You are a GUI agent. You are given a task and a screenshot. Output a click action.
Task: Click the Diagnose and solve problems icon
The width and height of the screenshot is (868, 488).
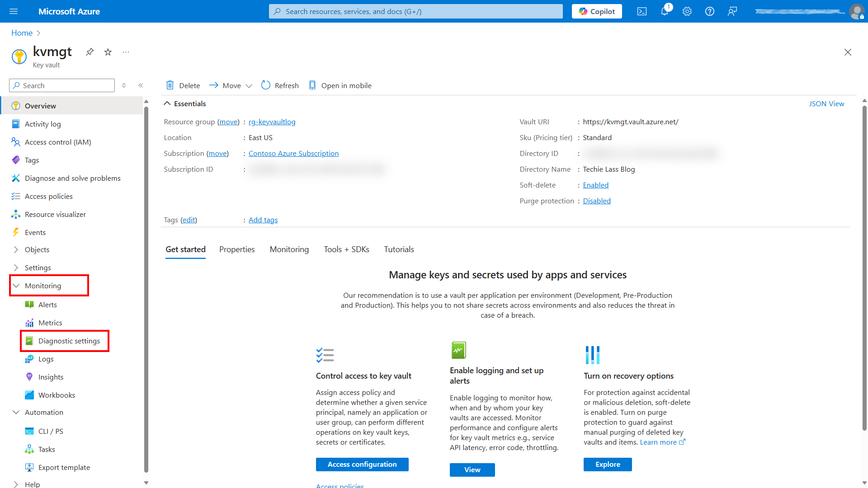coord(15,178)
